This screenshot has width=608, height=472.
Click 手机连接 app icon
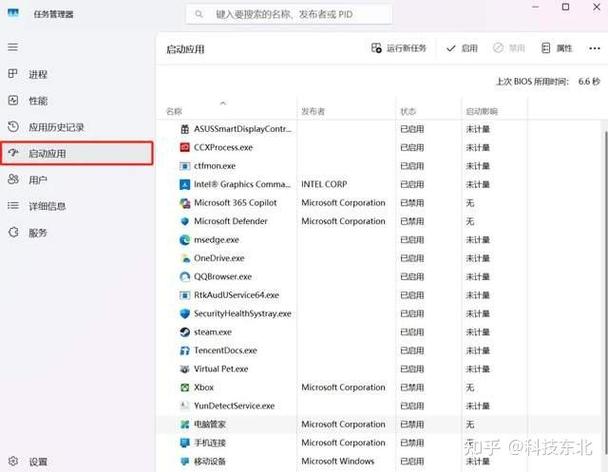[x=185, y=443]
